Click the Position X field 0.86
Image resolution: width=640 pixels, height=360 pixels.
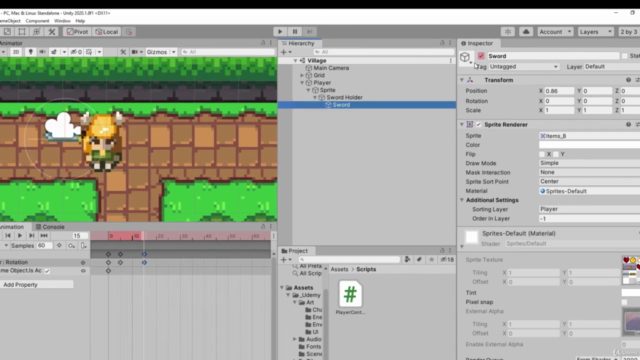coord(559,91)
